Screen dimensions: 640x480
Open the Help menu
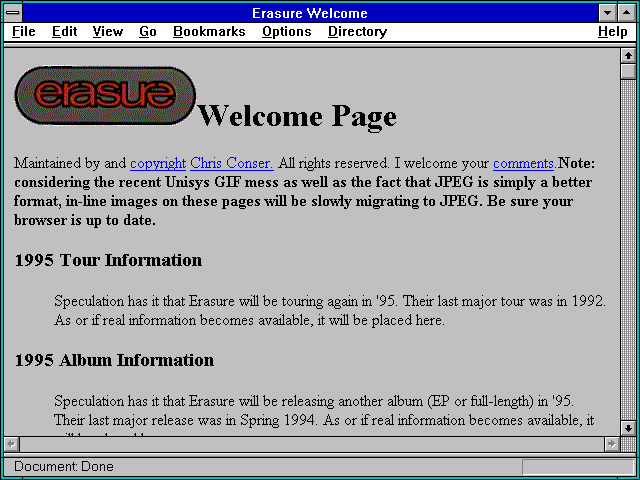612,32
